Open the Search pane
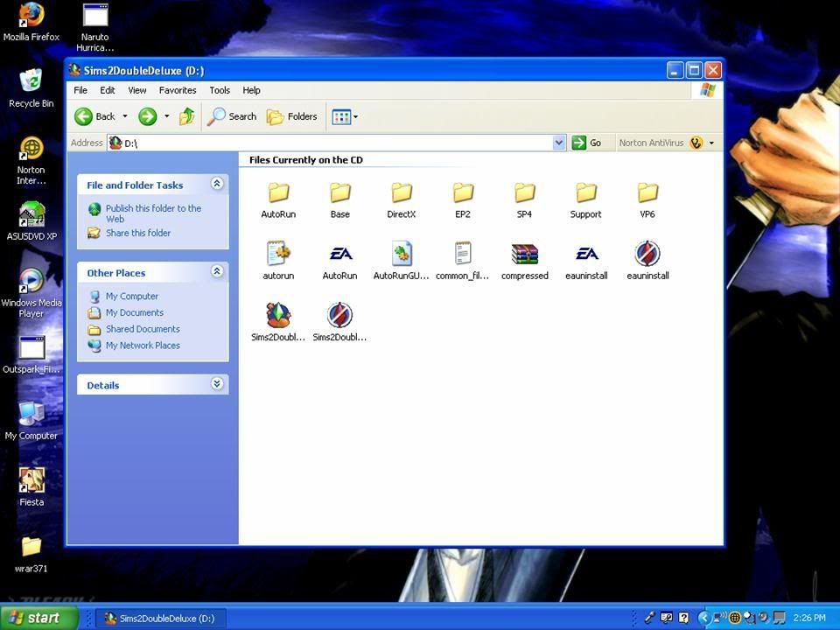 click(231, 116)
